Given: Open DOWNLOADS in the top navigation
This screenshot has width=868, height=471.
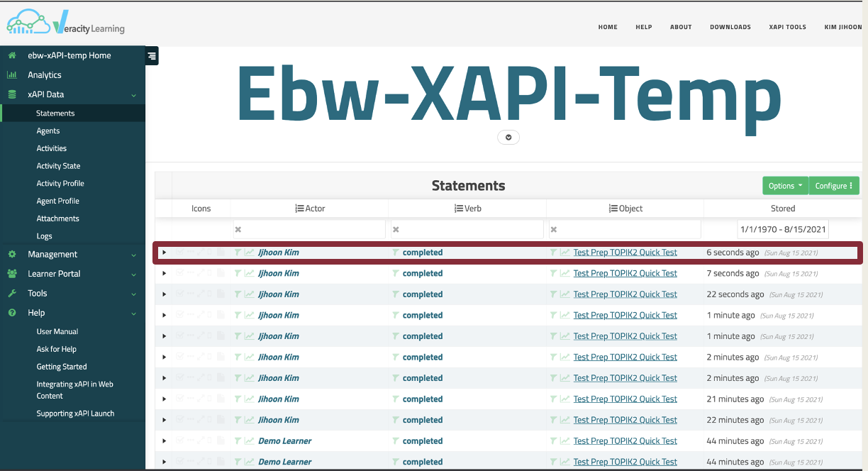Looking at the screenshot, I should point(730,27).
